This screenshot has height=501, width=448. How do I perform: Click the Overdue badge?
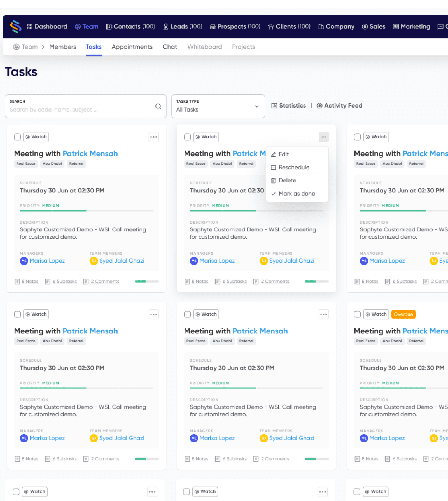point(403,314)
